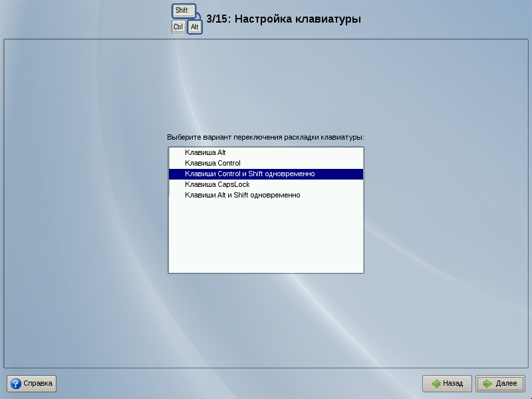The height and width of the screenshot is (399, 532).
Task: Open help via the "Справка" button
Action: tap(32, 384)
